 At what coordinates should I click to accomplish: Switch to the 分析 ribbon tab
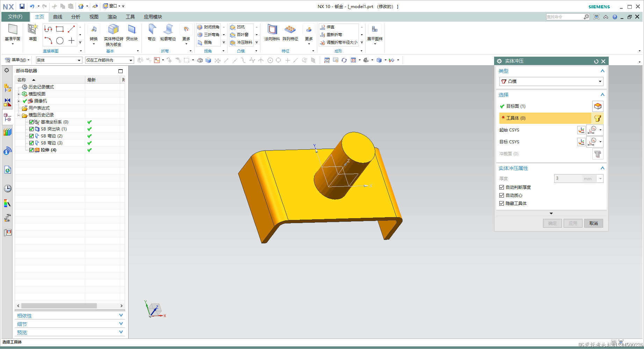pyautogui.click(x=75, y=17)
